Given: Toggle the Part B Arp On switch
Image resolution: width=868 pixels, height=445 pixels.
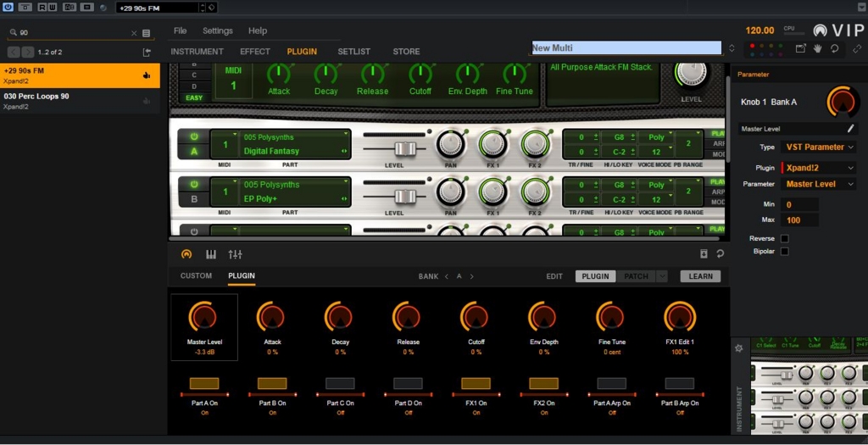Looking at the screenshot, I should [x=680, y=384].
